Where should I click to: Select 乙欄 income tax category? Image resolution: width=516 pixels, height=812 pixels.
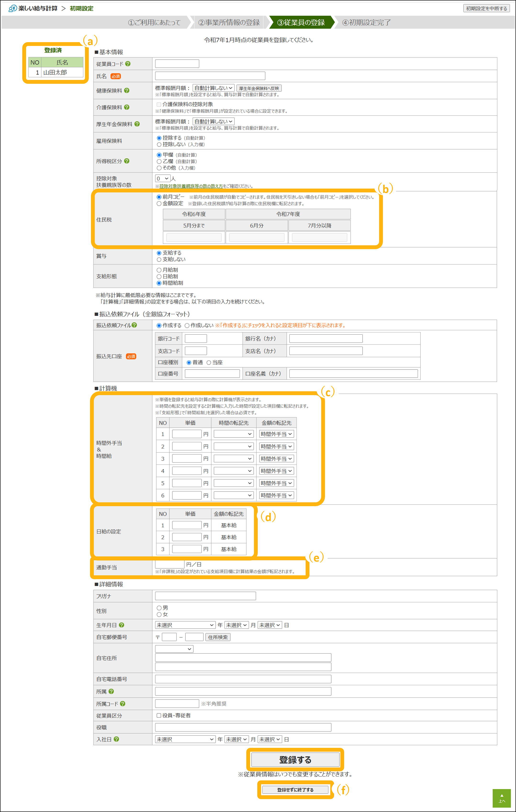pyautogui.click(x=159, y=162)
